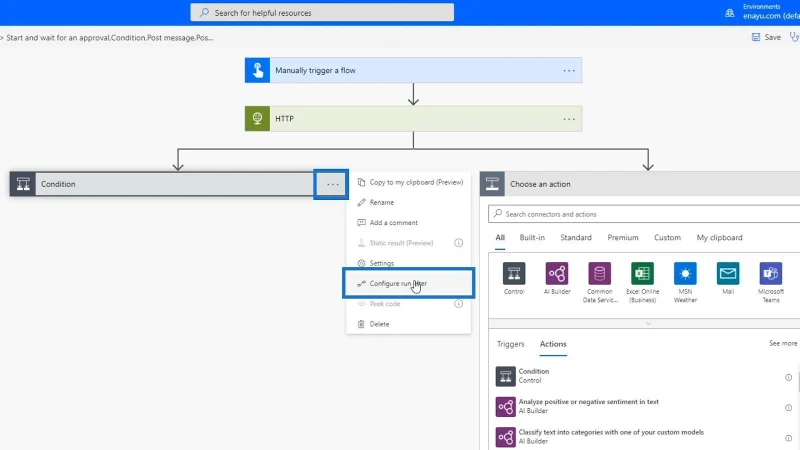The width and height of the screenshot is (800, 450).
Task: Switch to the All tab
Action: [500, 238]
